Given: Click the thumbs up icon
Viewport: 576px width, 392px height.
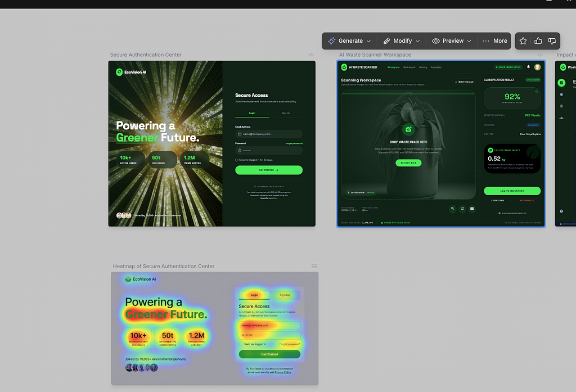Looking at the screenshot, I should point(538,41).
